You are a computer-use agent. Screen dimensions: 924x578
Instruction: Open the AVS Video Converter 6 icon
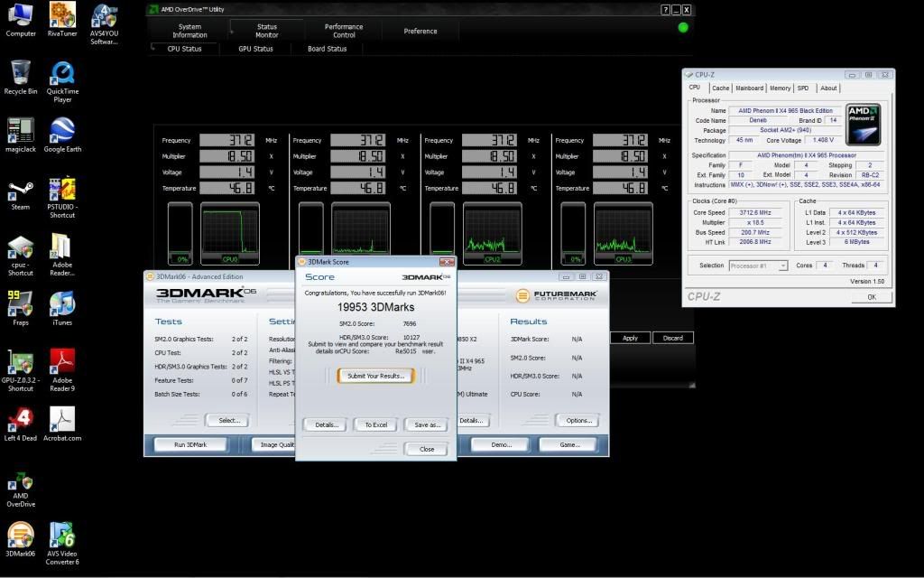point(62,544)
